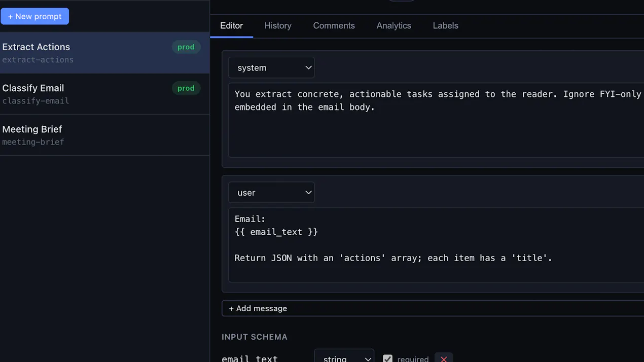Remove email_text field with red X
Image resolution: width=644 pixels, height=362 pixels.
point(444,357)
